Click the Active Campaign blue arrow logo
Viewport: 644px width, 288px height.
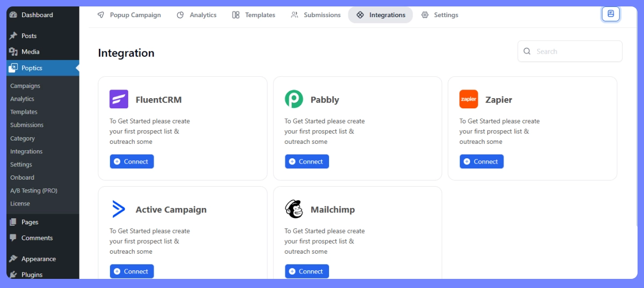[x=119, y=209]
